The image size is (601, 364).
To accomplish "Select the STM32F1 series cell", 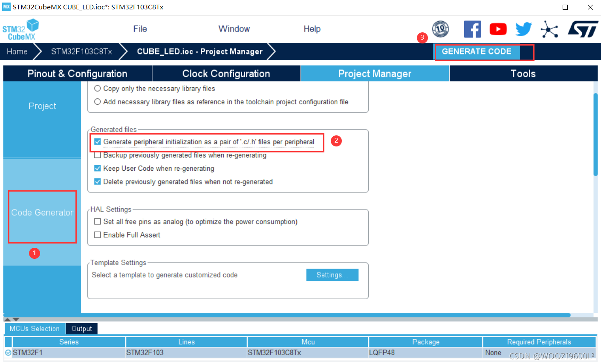I will coord(69,353).
